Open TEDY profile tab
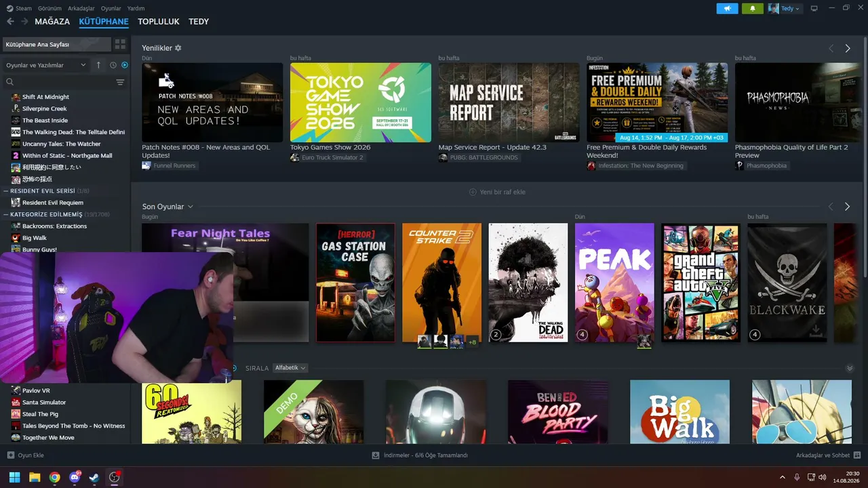The height and width of the screenshot is (488, 868). click(199, 22)
